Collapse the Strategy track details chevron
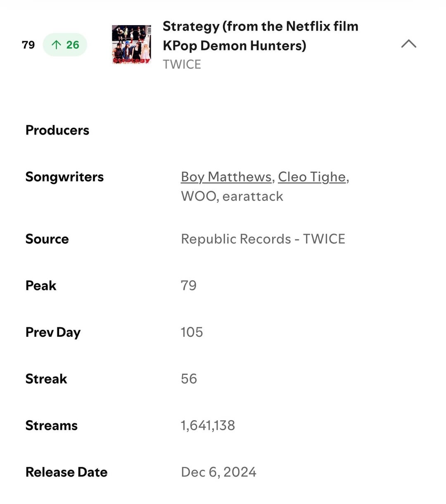446x504 pixels. (x=408, y=44)
